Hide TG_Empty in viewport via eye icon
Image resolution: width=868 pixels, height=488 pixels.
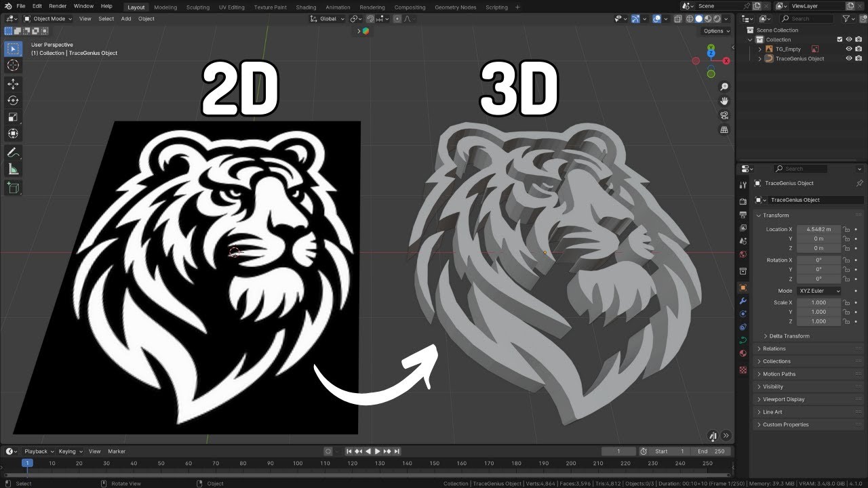(x=848, y=49)
